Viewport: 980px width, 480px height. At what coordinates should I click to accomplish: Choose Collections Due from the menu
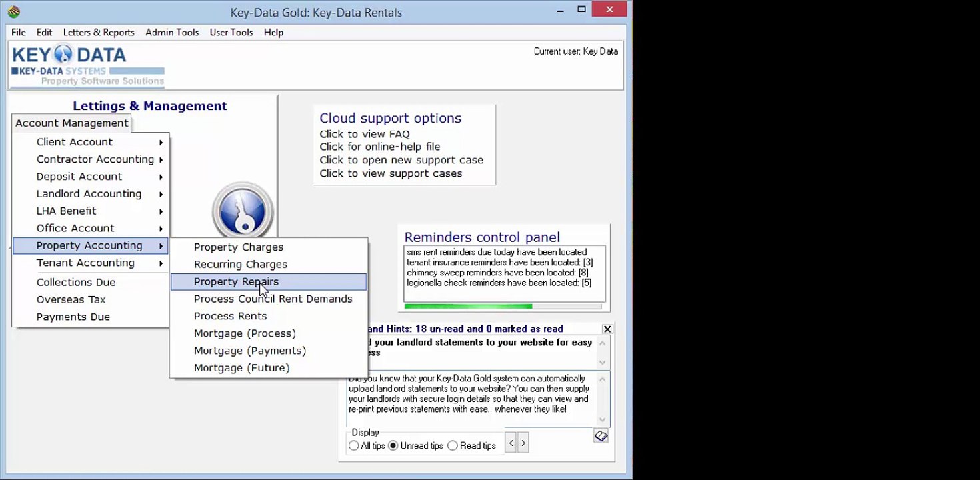click(91, 283)
